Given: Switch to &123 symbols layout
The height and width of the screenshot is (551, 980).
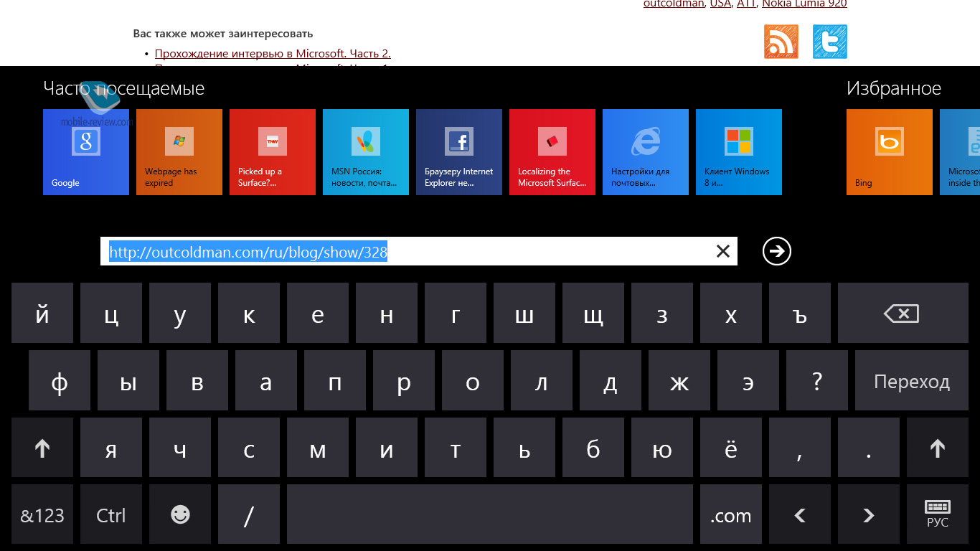Looking at the screenshot, I should point(42,515).
